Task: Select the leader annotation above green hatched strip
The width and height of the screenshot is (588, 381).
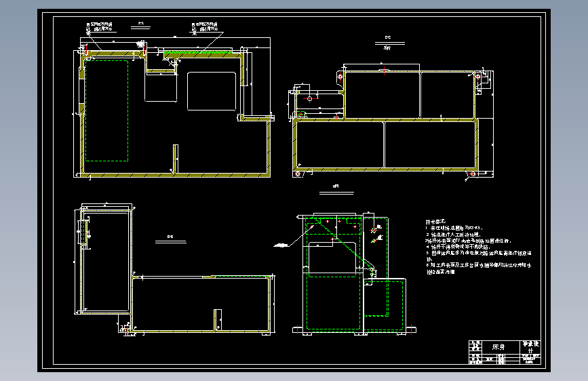Action: [205, 26]
